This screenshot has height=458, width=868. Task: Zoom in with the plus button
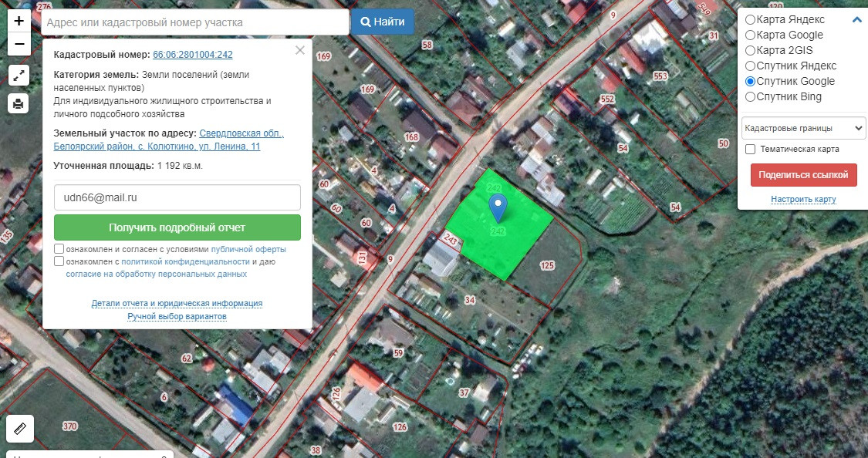tap(19, 21)
